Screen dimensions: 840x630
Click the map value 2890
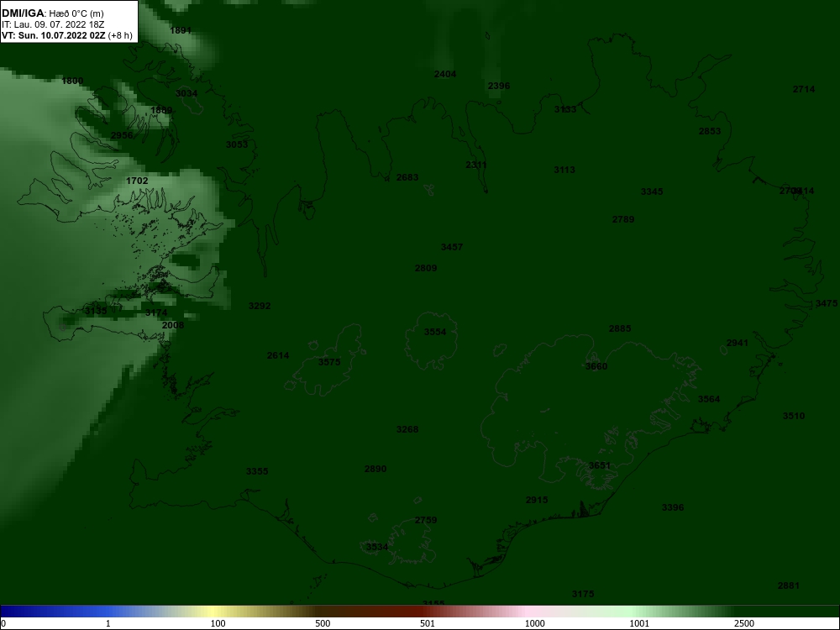tap(375, 469)
